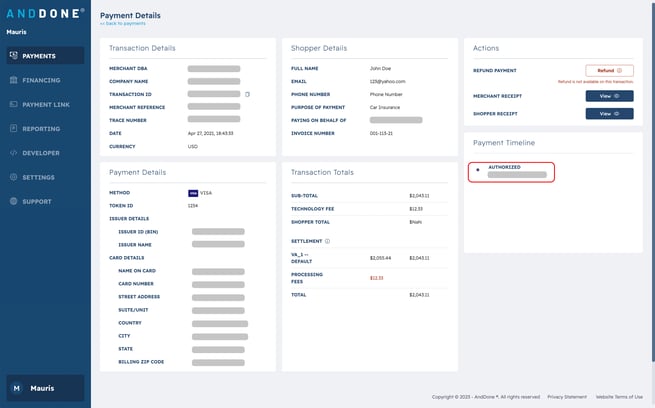
Task: Click the Support globe icon
Action: pyautogui.click(x=13, y=201)
